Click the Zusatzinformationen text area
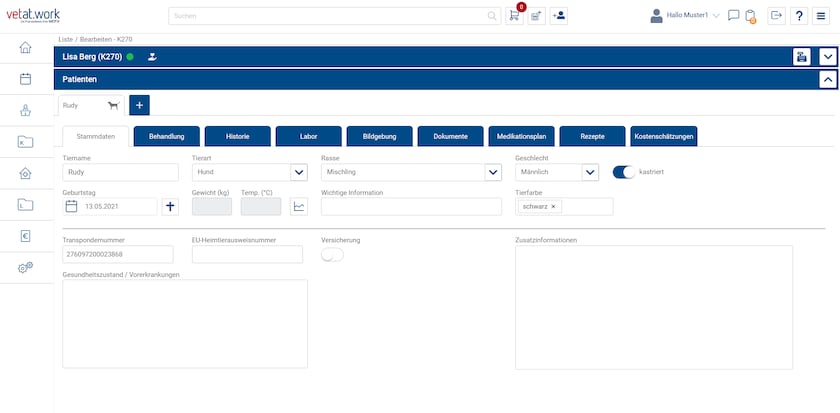840x413 pixels. 654,307
